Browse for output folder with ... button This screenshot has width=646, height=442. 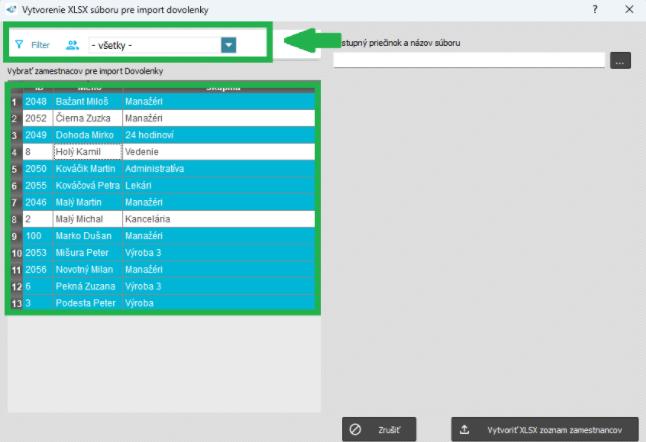coord(620,61)
